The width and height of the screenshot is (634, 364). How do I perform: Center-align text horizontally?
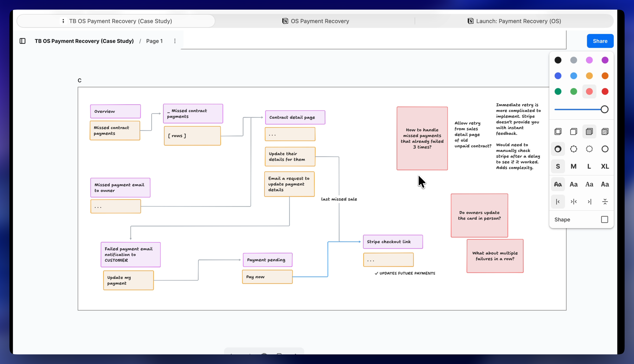573,201
